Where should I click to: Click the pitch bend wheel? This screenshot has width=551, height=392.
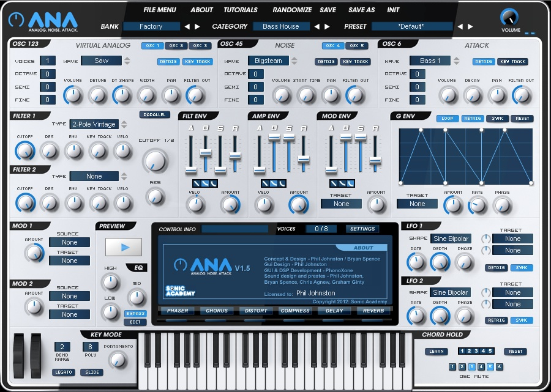(x=18, y=356)
